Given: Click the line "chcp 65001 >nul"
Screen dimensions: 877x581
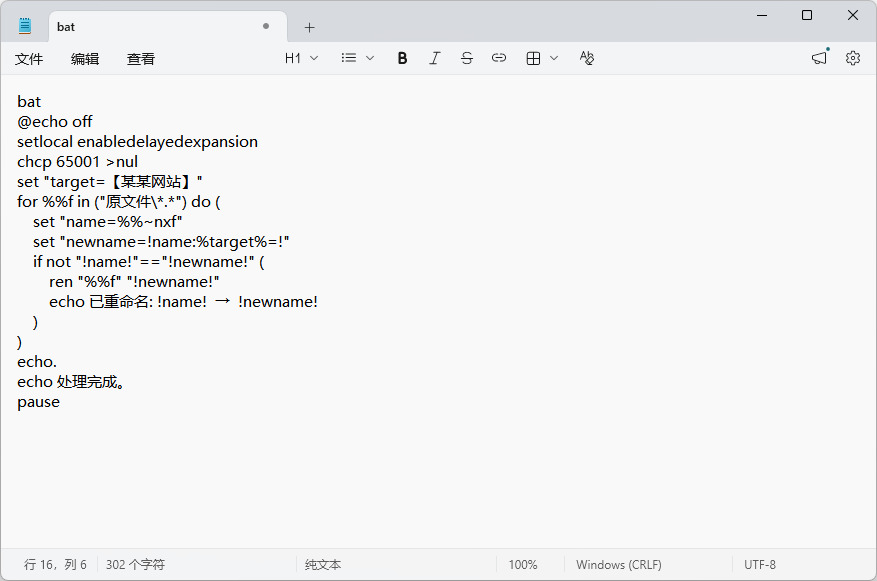Looking at the screenshot, I should pos(77,162).
